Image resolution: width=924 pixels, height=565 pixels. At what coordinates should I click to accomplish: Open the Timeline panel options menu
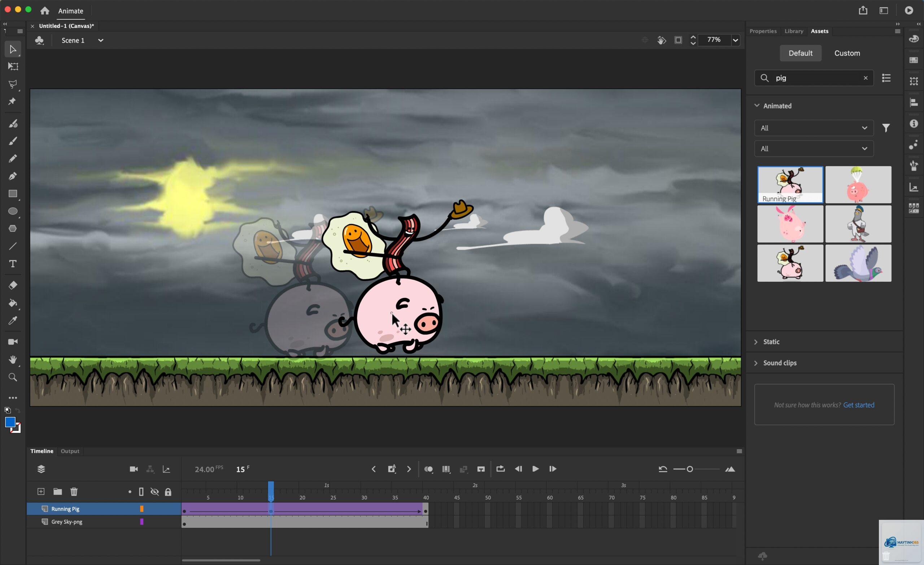pos(739,451)
